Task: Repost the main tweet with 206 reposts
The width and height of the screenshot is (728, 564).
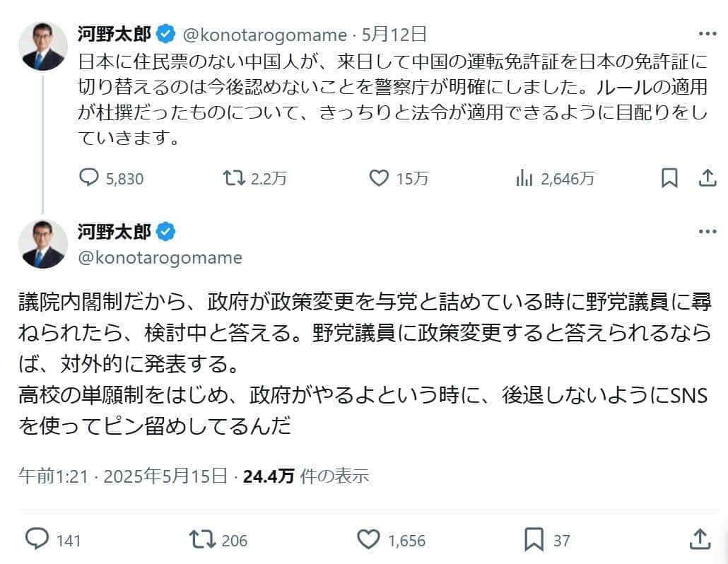Action: 202,540
